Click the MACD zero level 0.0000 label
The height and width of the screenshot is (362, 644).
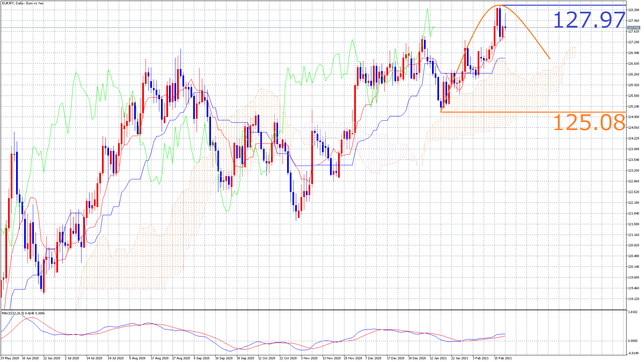633,341
